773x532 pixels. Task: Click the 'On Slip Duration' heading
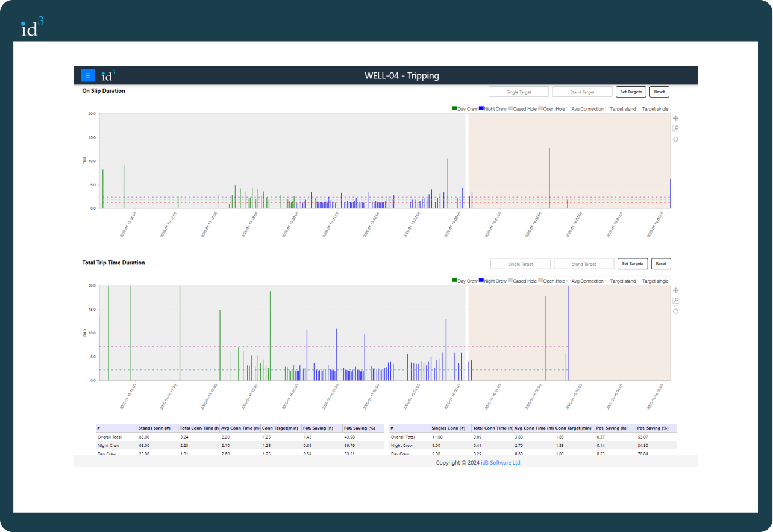(104, 91)
